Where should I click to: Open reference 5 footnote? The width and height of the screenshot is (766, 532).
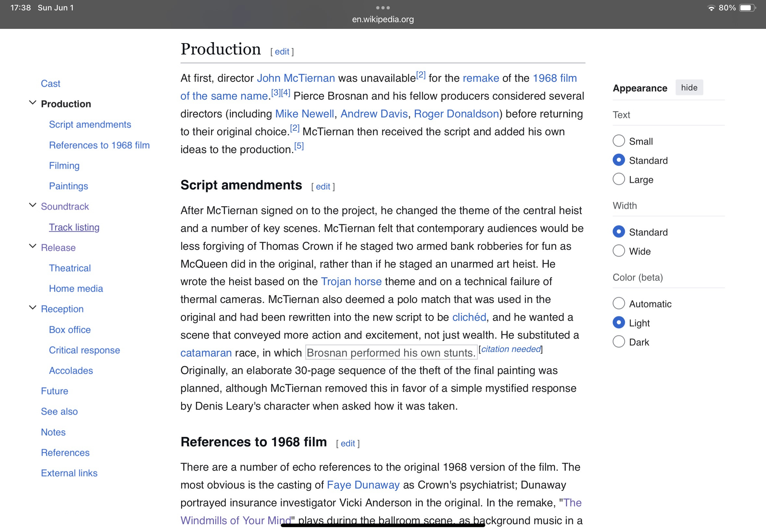click(x=299, y=146)
